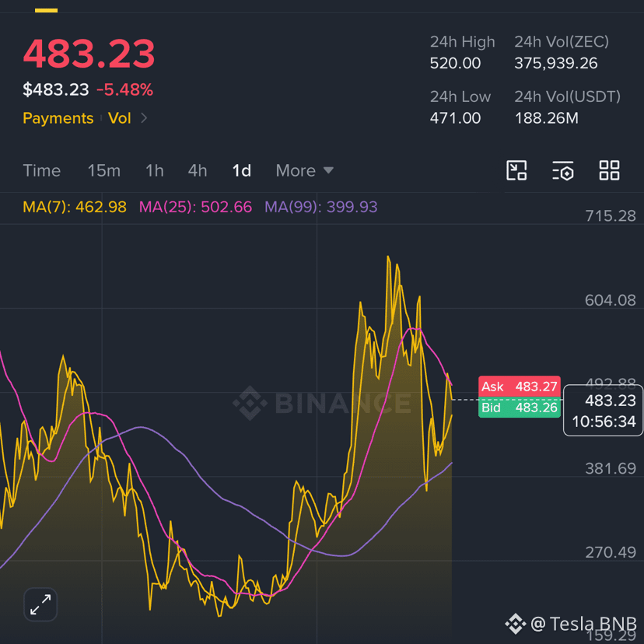The height and width of the screenshot is (644, 644).
Task: Click the MA(7): 462.98 indicator
Action: coord(75,207)
